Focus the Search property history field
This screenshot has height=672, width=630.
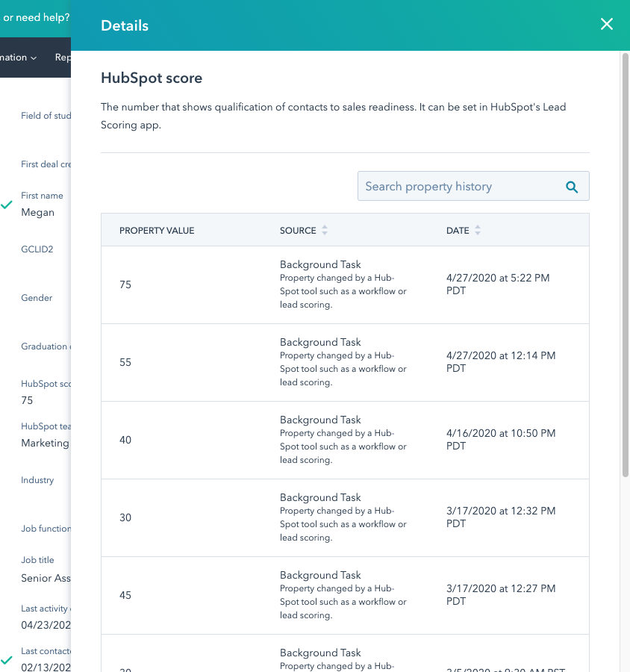pos(473,186)
